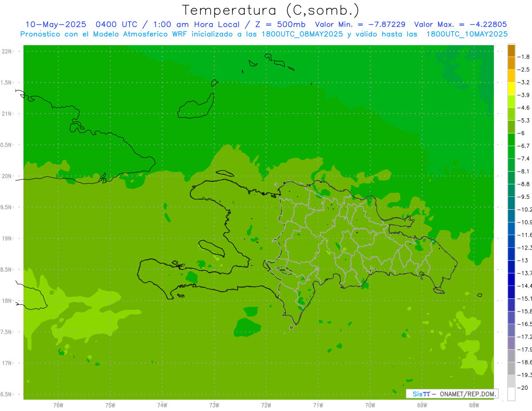The image size is (532, 411).
Task: Click the yellow swatch in the color legend
Action: [x=511, y=89]
